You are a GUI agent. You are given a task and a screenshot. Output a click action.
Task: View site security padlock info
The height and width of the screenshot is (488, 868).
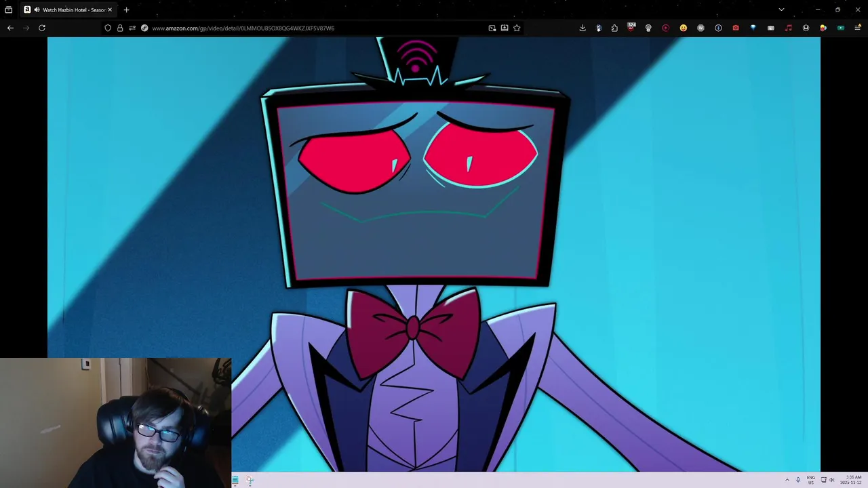tap(120, 28)
